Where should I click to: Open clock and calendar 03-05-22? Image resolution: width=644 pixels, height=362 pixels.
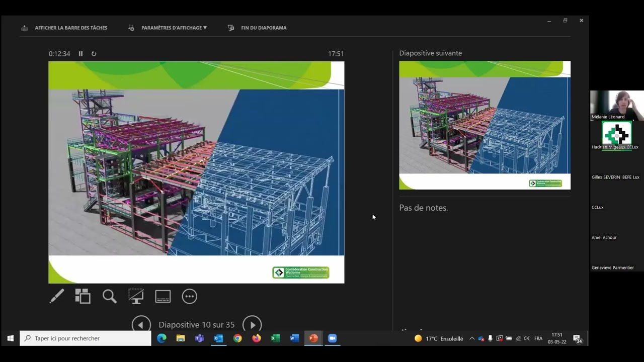557,338
